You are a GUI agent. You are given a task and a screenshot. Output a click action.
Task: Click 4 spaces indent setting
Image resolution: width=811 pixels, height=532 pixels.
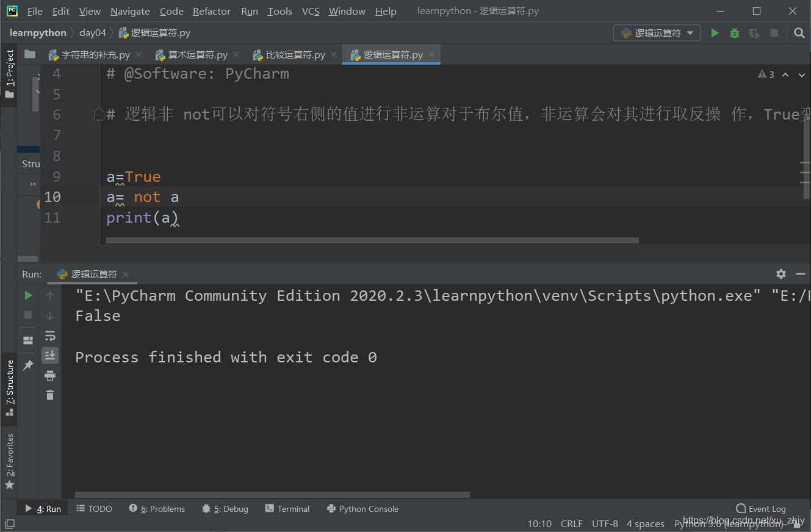pos(646,523)
